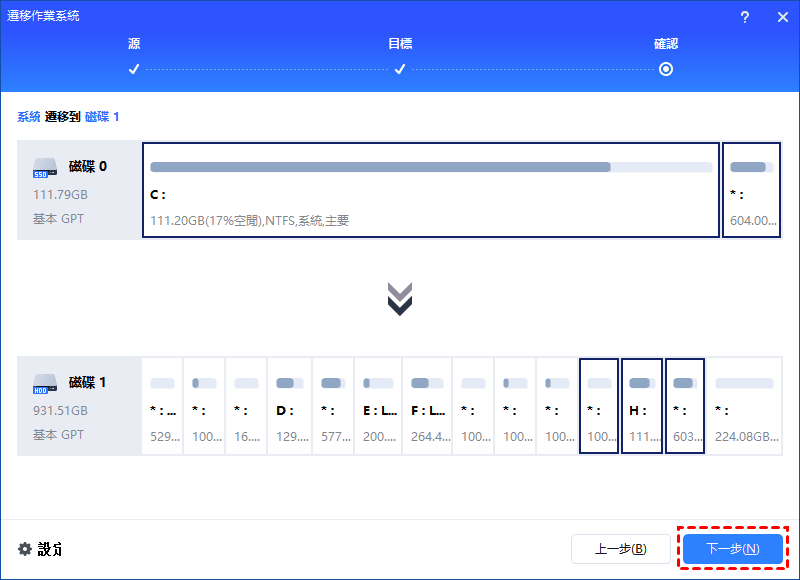Select the E: partition on 磁碟 1
800x580 pixels.
(x=379, y=406)
